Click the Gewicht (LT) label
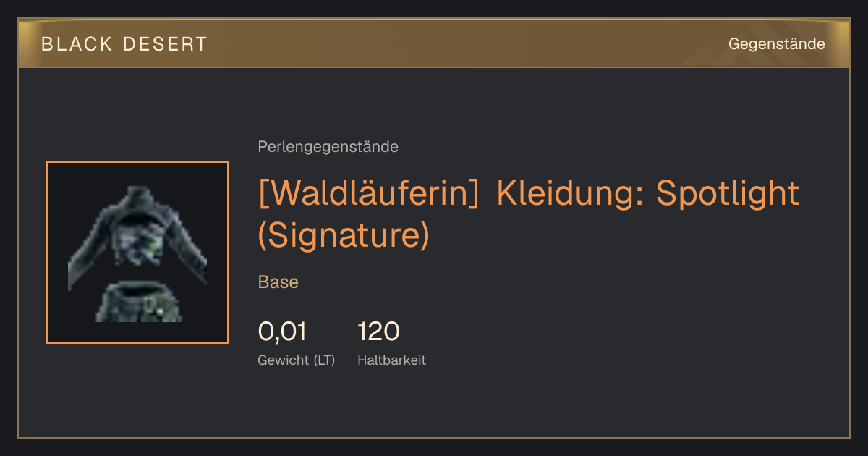 [296, 360]
